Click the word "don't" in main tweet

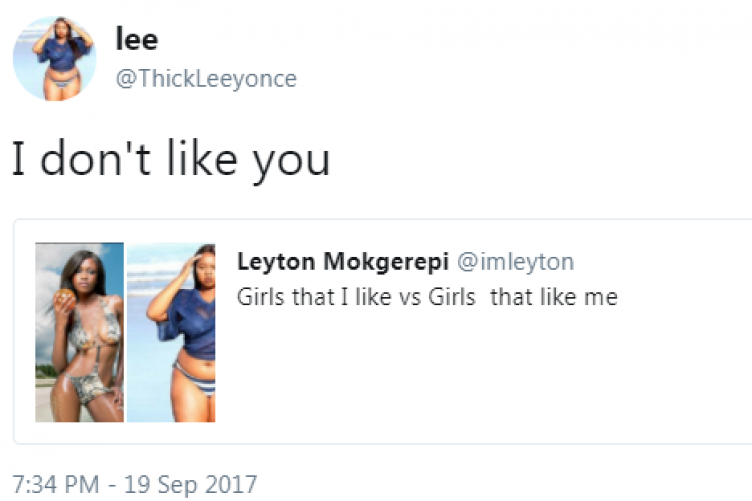point(91,159)
